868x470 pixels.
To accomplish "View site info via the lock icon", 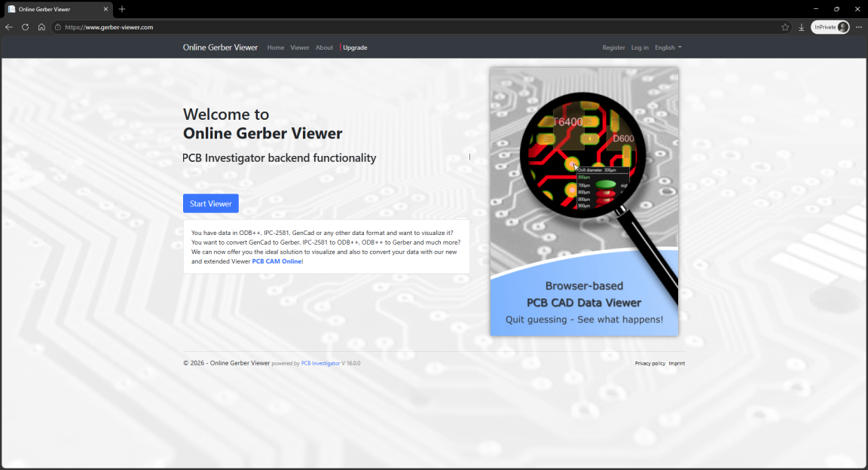I will click(x=57, y=27).
